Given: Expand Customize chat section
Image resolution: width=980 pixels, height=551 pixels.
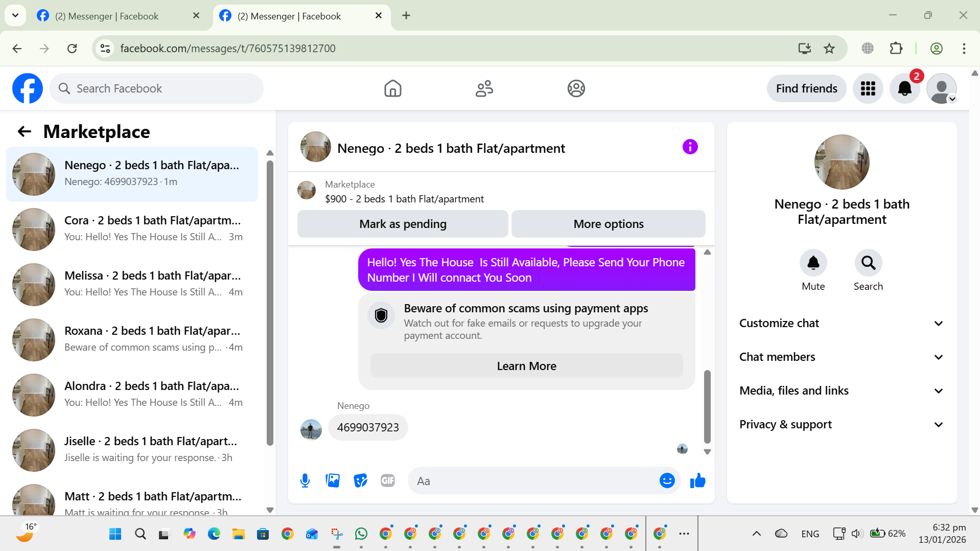Looking at the screenshot, I should (842, 323).
